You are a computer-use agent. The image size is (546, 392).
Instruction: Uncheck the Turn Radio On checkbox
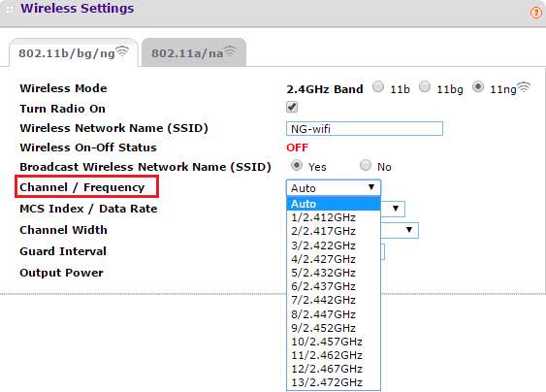(292, 107)
